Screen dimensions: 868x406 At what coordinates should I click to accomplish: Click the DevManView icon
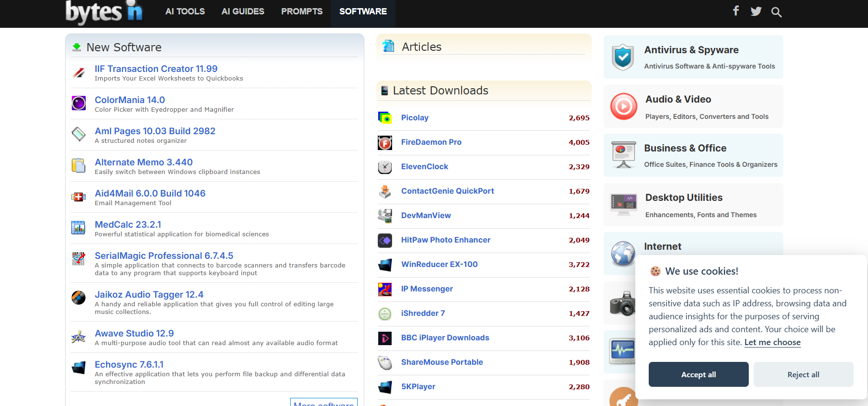pyautogui.click(x=385, y=216)
